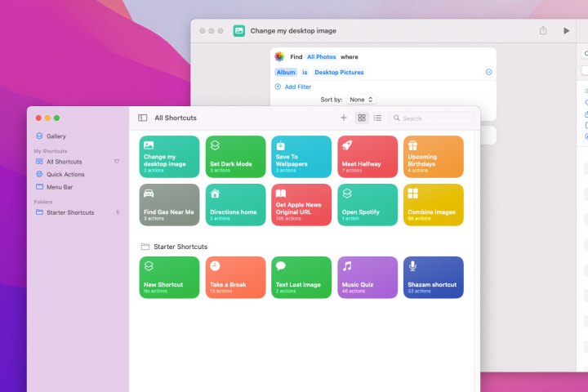Open the Sort by None dropdown
588x392 pixels.
pyautogui.click(x=361, y=100)
